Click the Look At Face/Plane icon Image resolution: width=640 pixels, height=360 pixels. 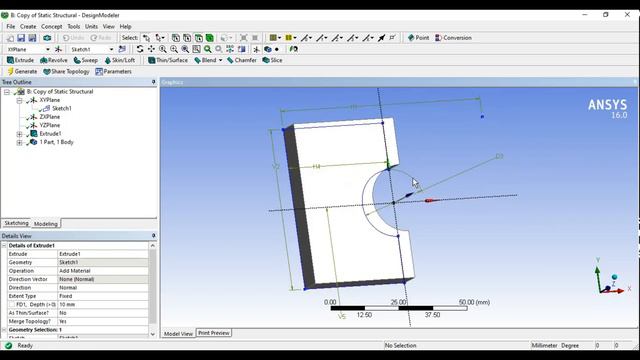point(293,49)
